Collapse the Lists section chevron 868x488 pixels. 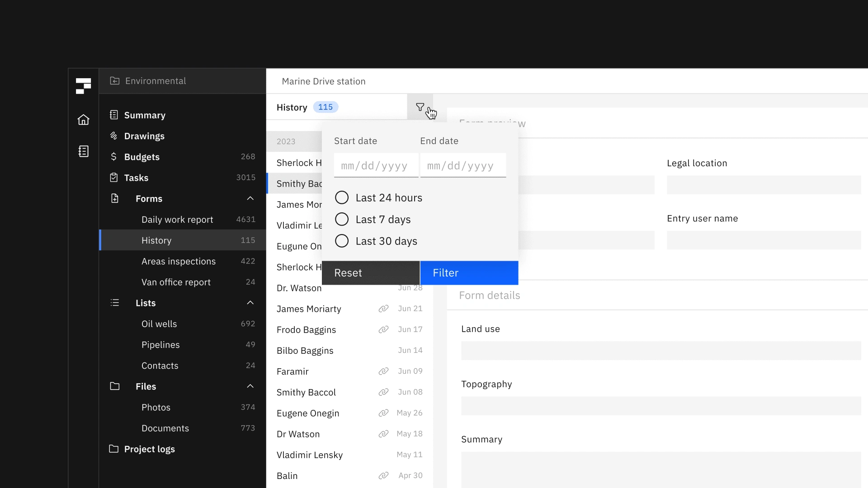pos(250,303)
